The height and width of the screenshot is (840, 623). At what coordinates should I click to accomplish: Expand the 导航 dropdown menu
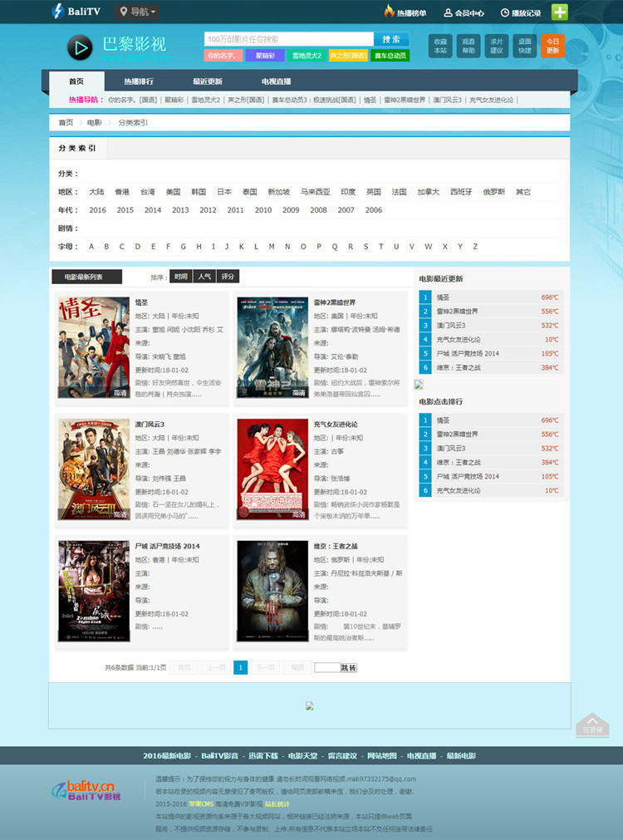tap(137, 12)
